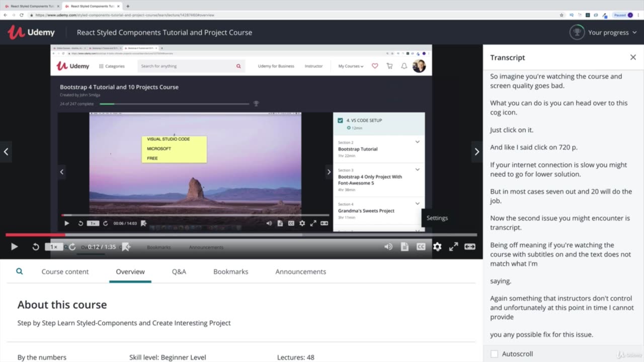Toggle expanded view in the main player
Image resolution: width=644 pixels, height=362 pixels.
470,246
